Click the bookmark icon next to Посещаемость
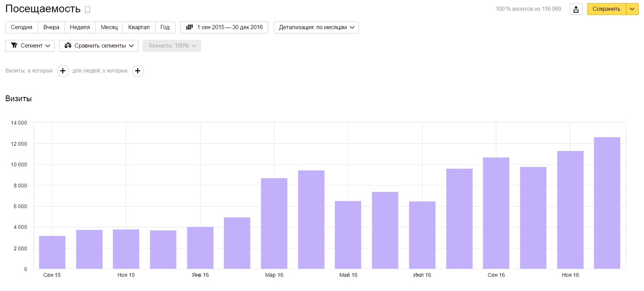644x291 pixels. (88, 10)
